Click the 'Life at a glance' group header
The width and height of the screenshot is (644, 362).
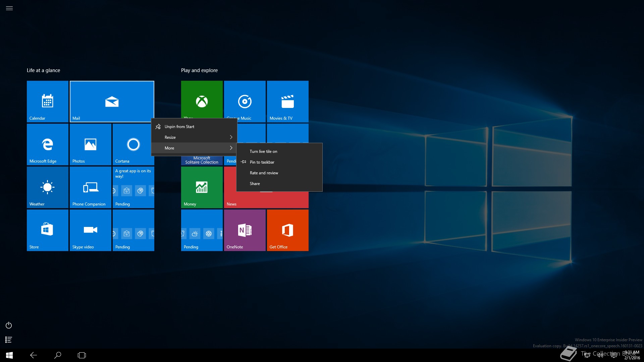coord(44,70)
